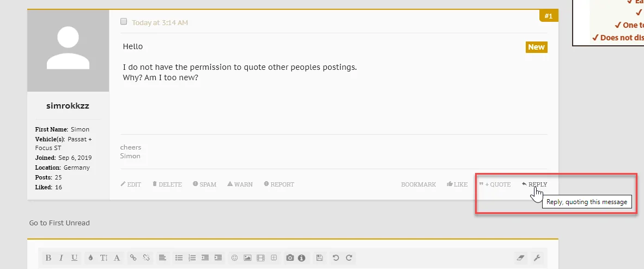Screen dimensions: 644x269
Task: Edit the post by simrokkzz
Action: pos(131,184)
